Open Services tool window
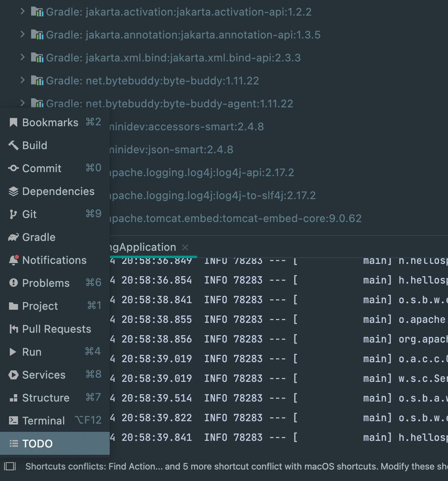Screen dimensions: 448x481 tap(55, 375)
